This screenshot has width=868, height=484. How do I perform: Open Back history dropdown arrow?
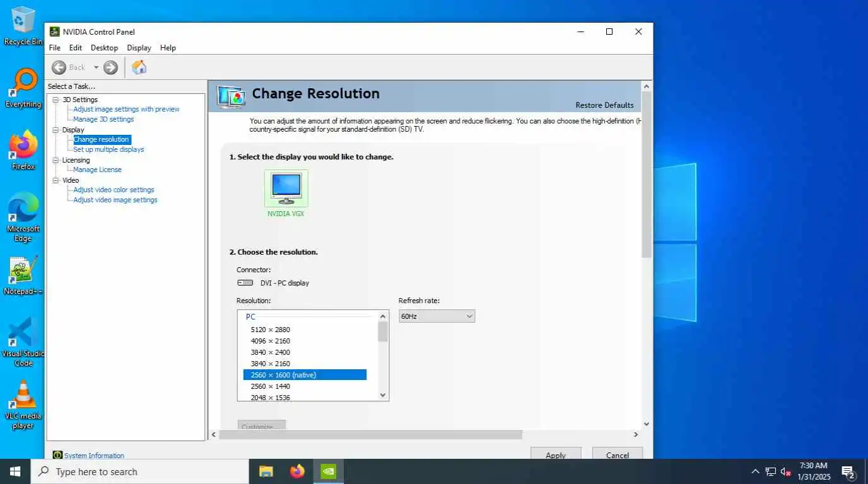(x=96, y=67)
